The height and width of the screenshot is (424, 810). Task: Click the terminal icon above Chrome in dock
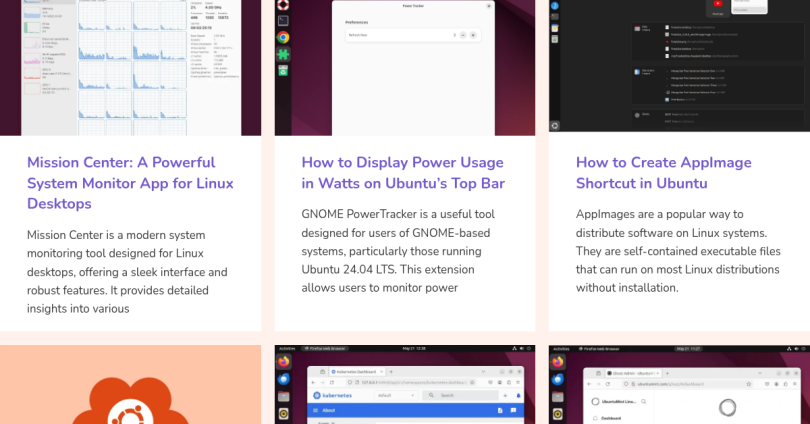283,20
